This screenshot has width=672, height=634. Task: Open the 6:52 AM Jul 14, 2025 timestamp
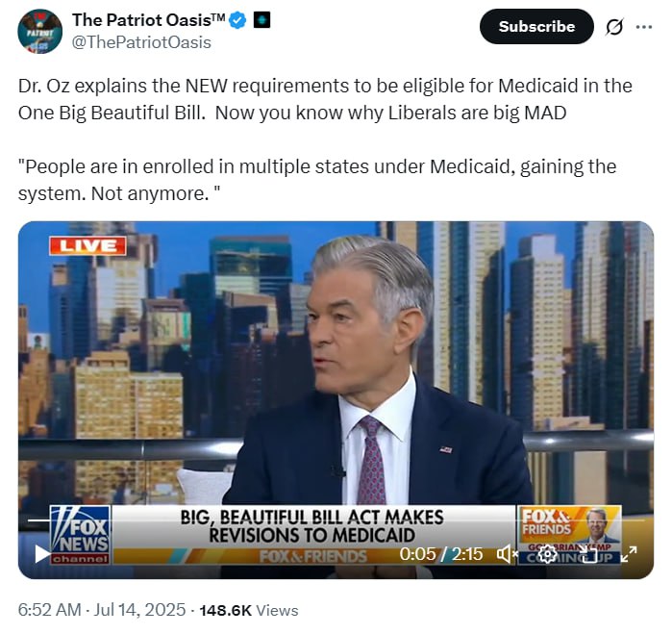(x=102, y=610)
